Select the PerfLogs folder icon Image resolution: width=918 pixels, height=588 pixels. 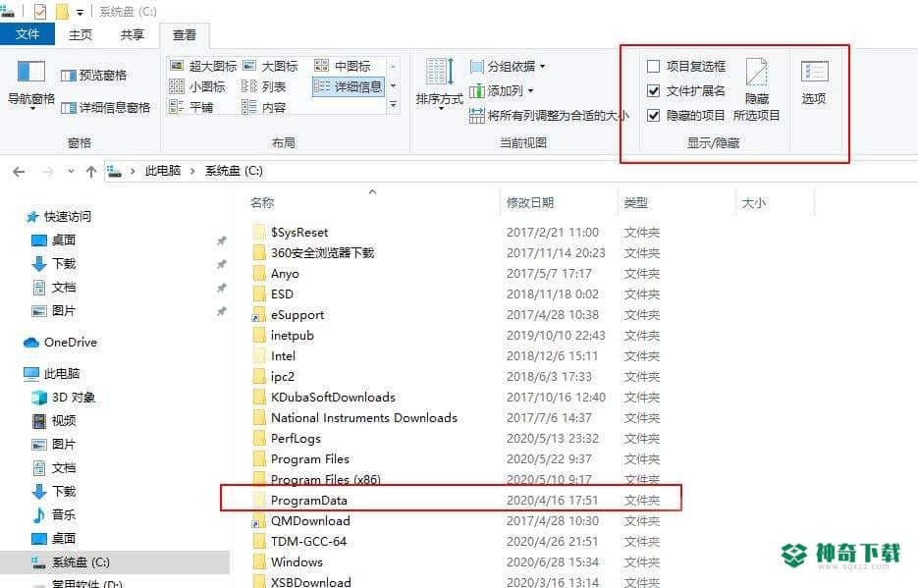click(259, 438)
